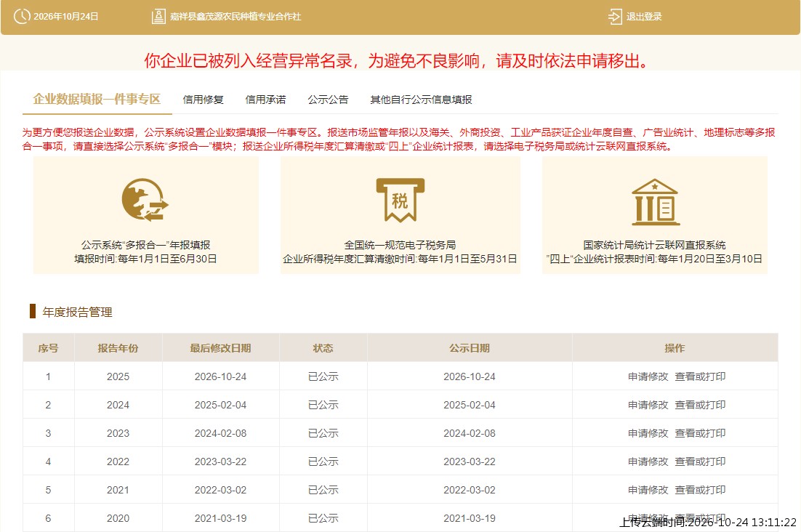The height and width of the screenshot is (532, 801).
Task: Click the 操作 column header
Action: tap(675, 348)
